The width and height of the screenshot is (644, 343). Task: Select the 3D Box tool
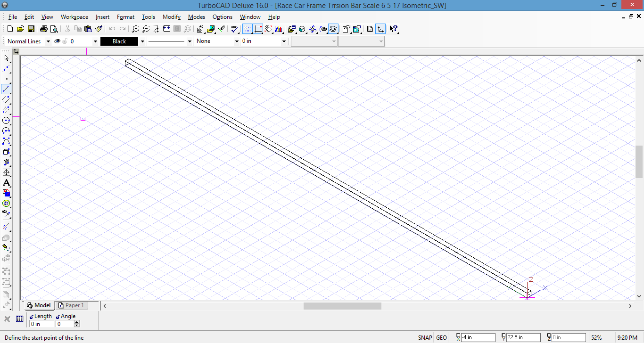point(6,152)
